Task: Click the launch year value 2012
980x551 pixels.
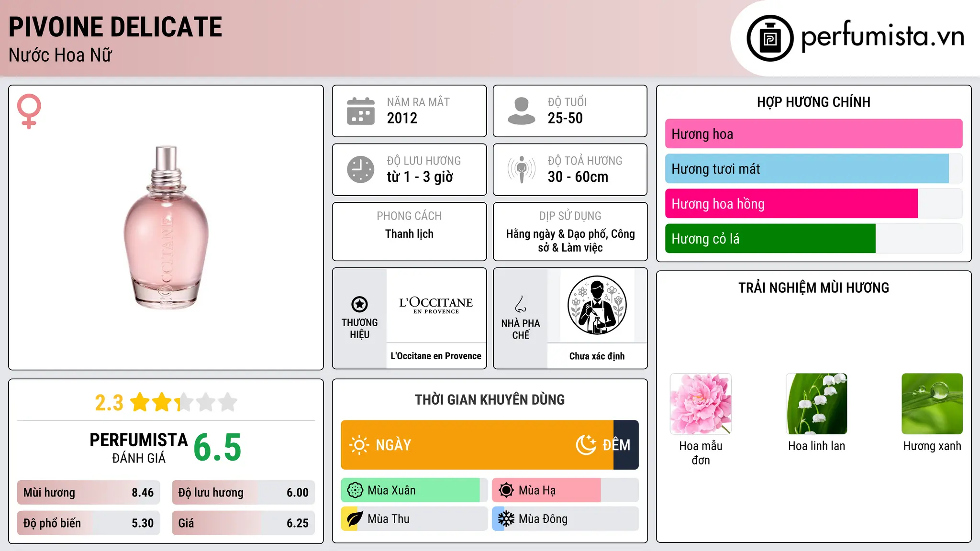Action: [402, 118]
